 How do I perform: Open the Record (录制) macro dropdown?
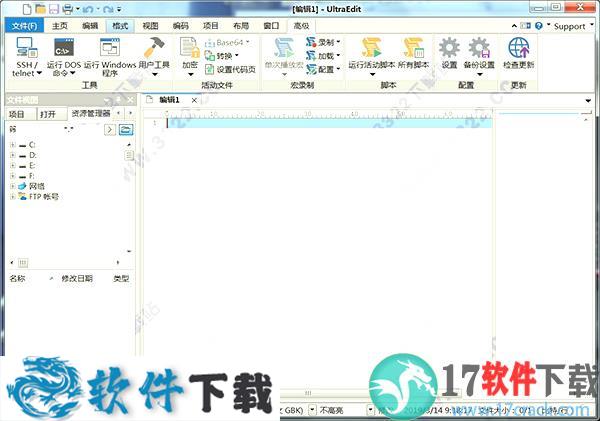[326, 43]
